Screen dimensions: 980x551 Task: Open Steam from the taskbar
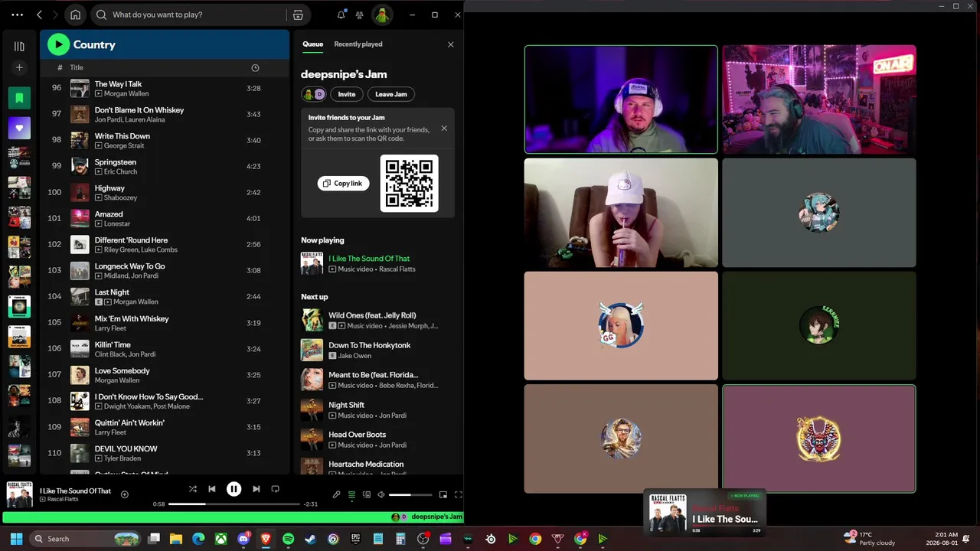[310, 539]
